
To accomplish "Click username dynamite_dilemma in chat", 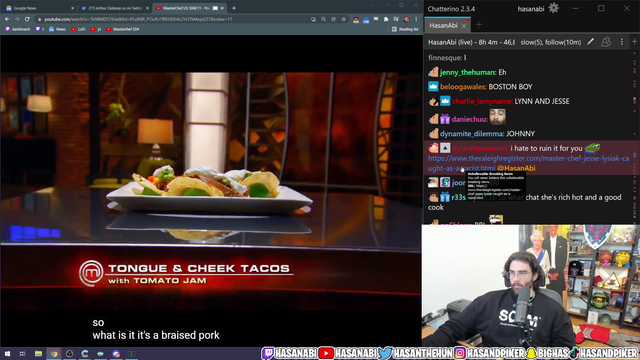I will [x=472, y=134].
